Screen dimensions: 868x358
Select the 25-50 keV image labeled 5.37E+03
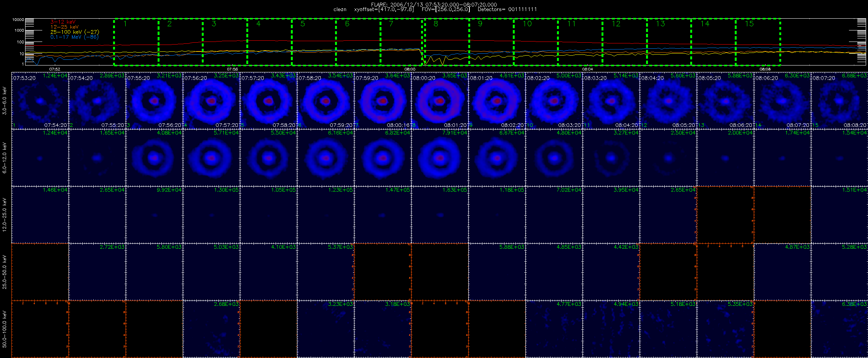325,272
